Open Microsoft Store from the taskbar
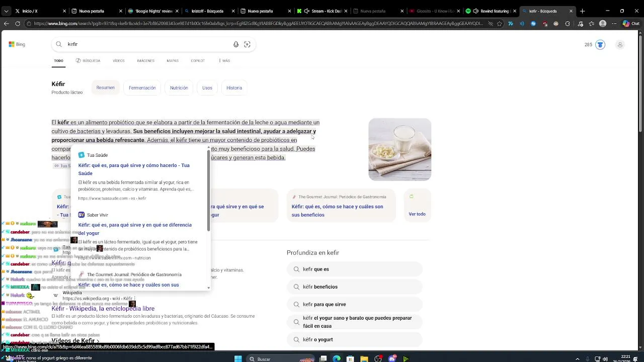Screen dimensions: 644x362 [350, 358]
